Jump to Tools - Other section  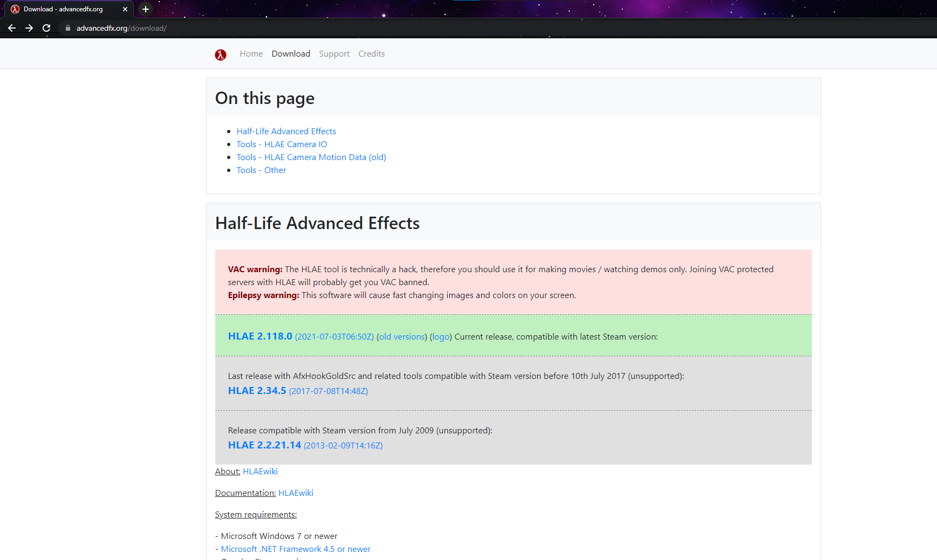(x=262, y=170)
